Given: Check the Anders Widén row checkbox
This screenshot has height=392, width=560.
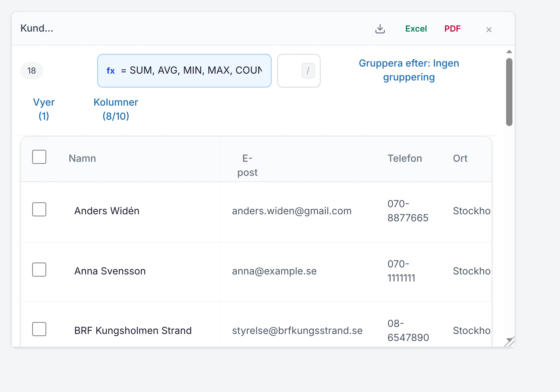Looking at the screenshot, I should click(x=39, y=209).
